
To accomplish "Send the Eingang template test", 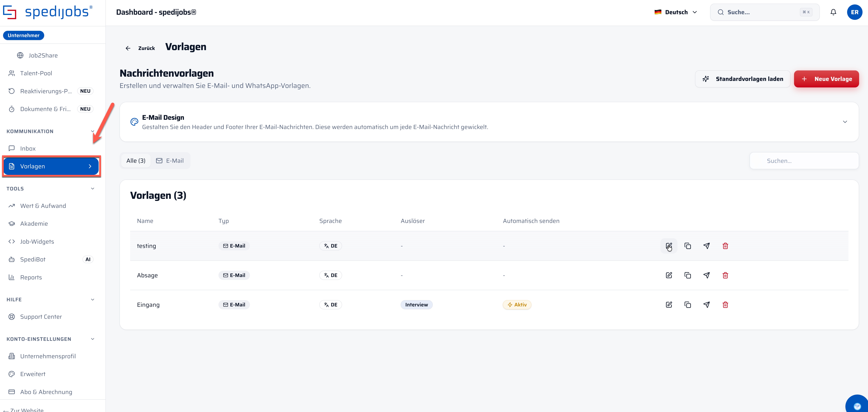I will [x=707, y=305].
